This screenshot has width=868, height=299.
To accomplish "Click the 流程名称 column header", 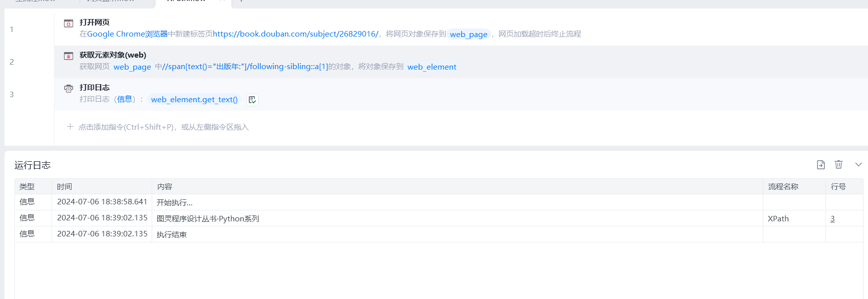I will click(x=783, y=186).
